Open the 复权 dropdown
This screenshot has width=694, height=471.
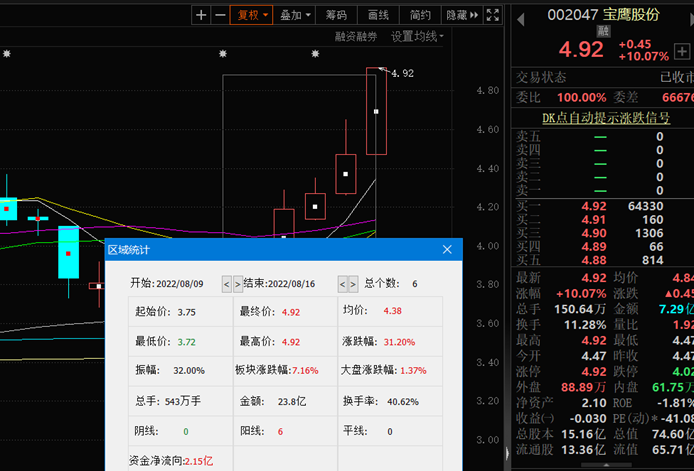250,15
